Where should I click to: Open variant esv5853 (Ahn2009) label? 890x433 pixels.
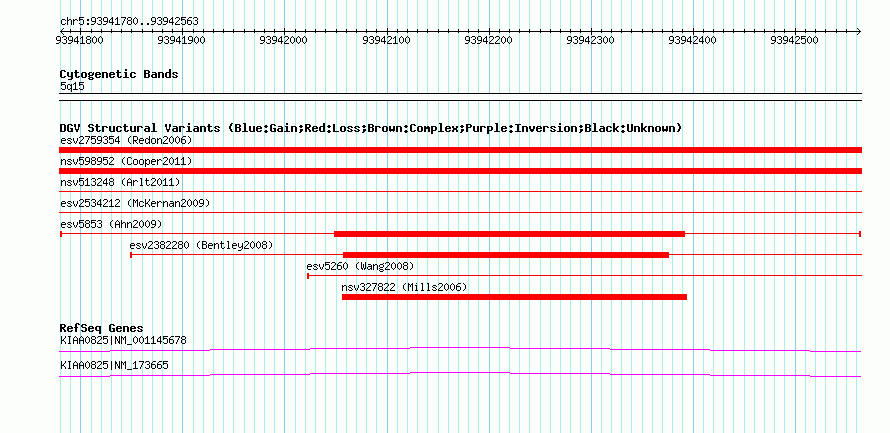pyautogui.click(x=111, y=224)
